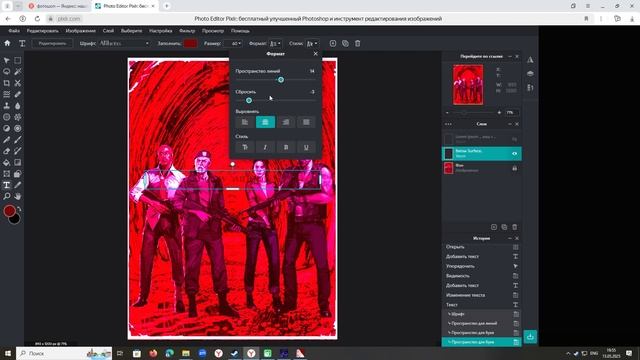Select the rectangular Marquee tool
Image resolution: width=640 pixels, height=360 pixels.
[18, 60]
